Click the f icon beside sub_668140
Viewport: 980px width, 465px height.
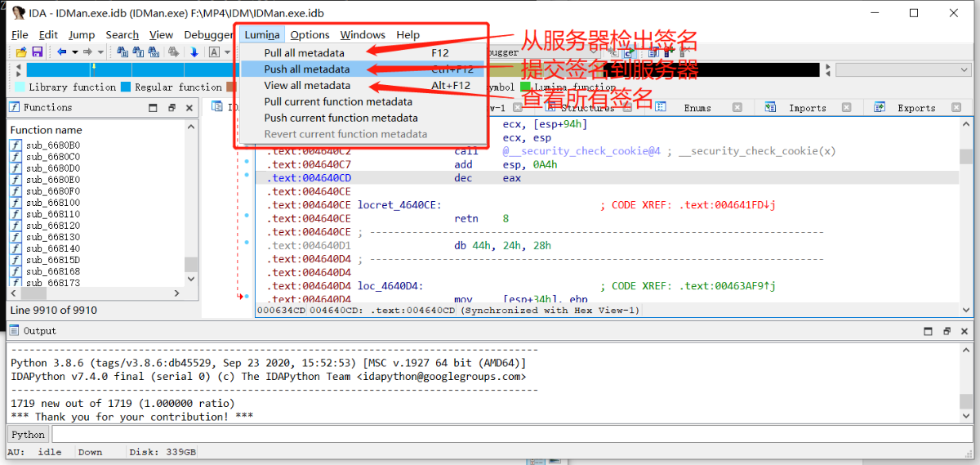[16, 248]
